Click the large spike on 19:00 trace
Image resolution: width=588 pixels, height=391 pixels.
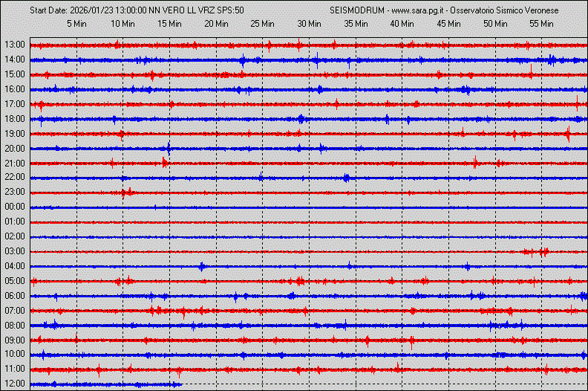point(567,134)
